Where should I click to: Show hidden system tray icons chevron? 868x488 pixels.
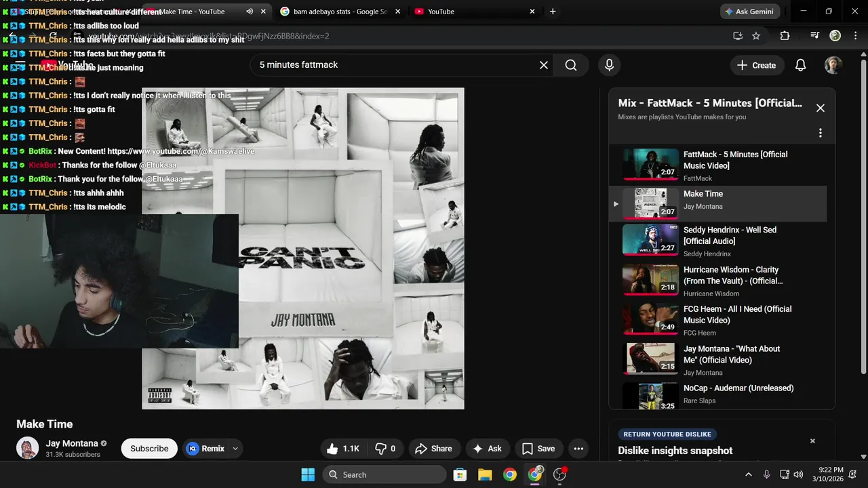pos(749,474)
